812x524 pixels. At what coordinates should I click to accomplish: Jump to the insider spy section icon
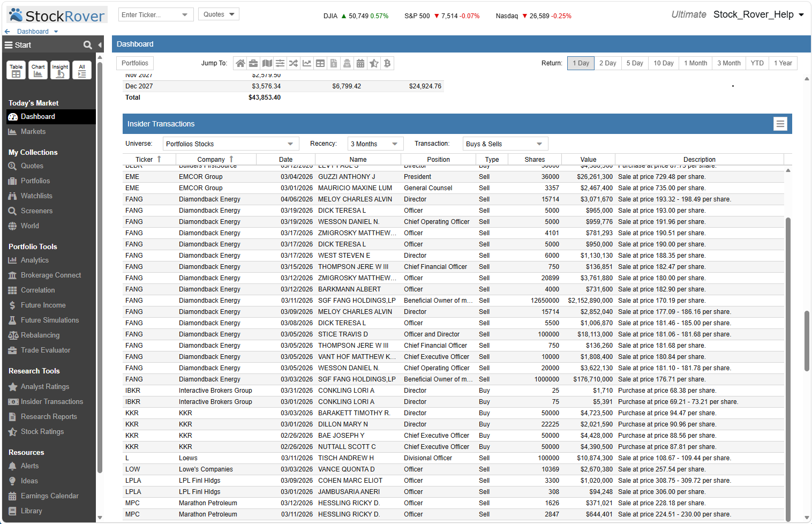347,63
